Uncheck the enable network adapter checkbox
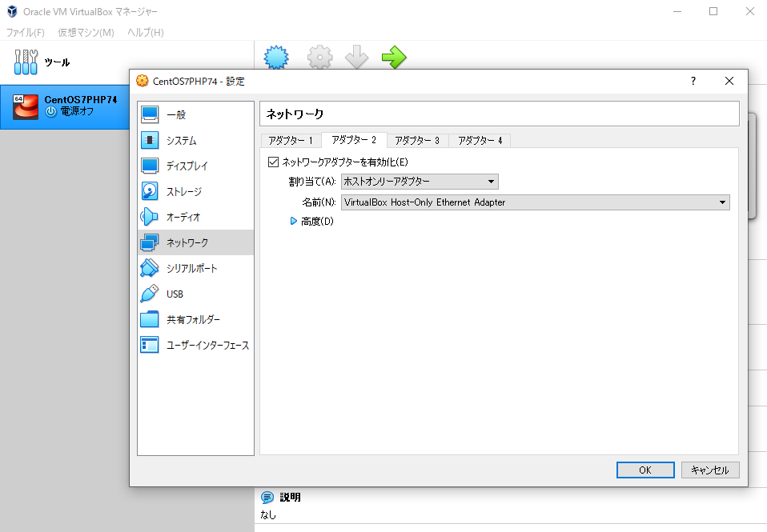This screenshot has width=767, height=532. click(274, 162)
